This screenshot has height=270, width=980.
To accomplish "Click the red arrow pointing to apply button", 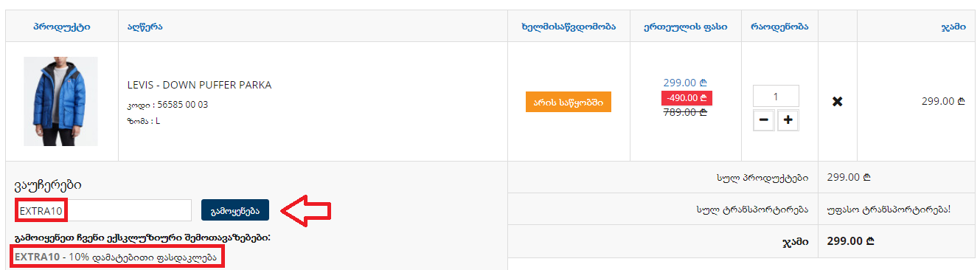I will click(x=307, y=210).
